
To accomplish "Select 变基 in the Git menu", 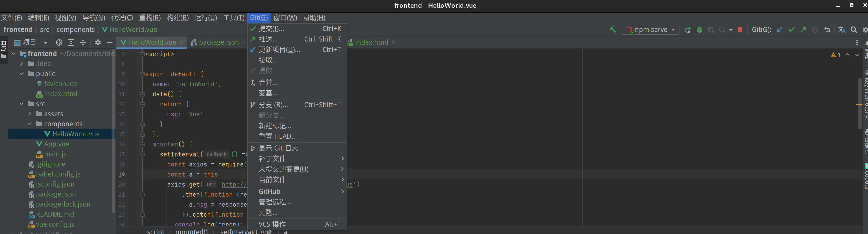I will coord(297,93).
